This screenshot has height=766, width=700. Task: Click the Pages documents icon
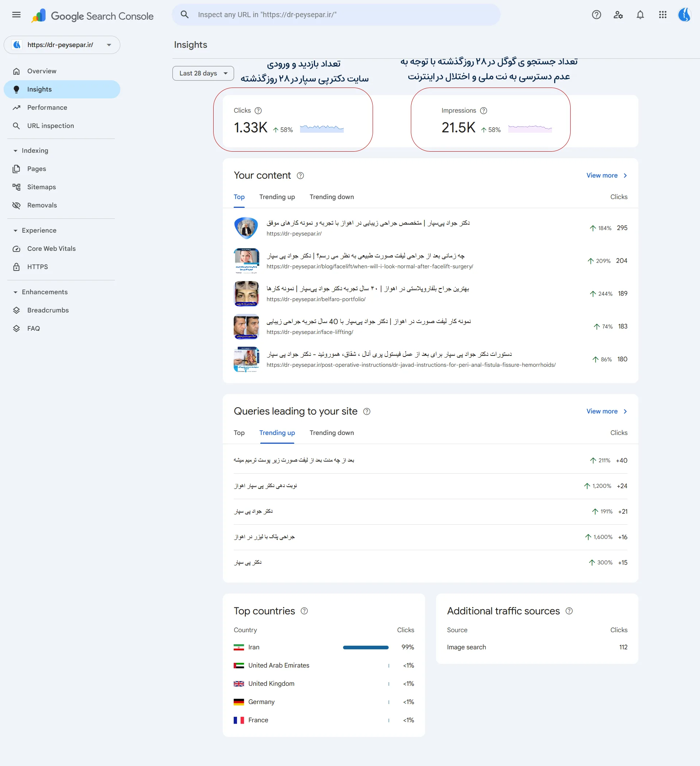(x=16, y=169)
